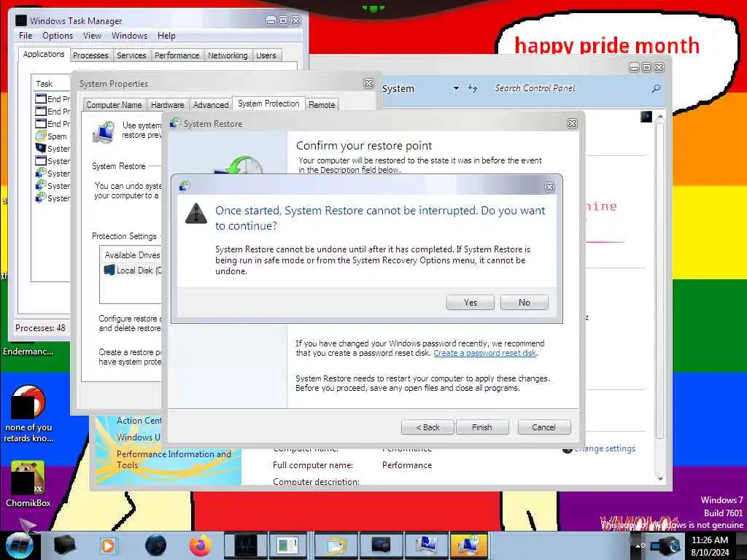
Task: Click Yes to continue System Restore
Action: coord(471,303)
